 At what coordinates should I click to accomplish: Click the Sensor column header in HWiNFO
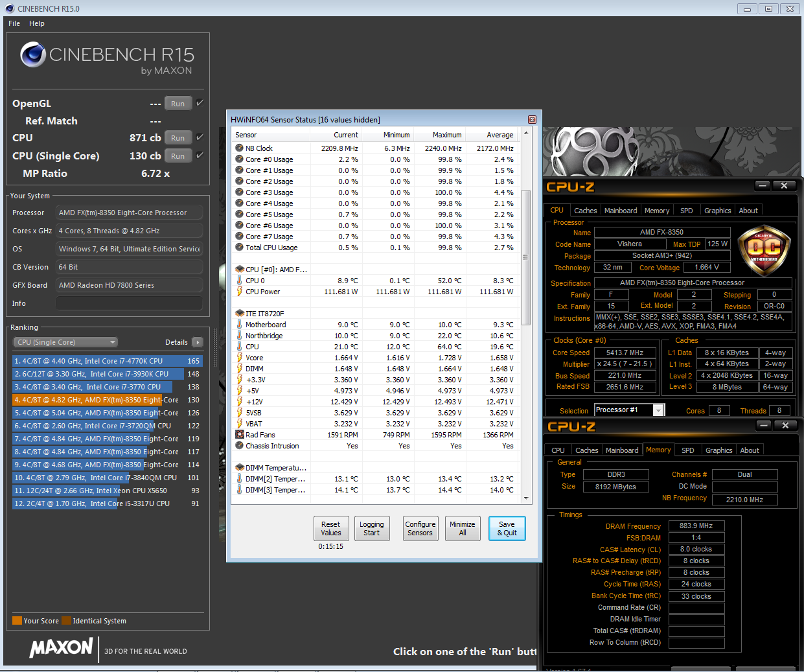coord(271,135)
